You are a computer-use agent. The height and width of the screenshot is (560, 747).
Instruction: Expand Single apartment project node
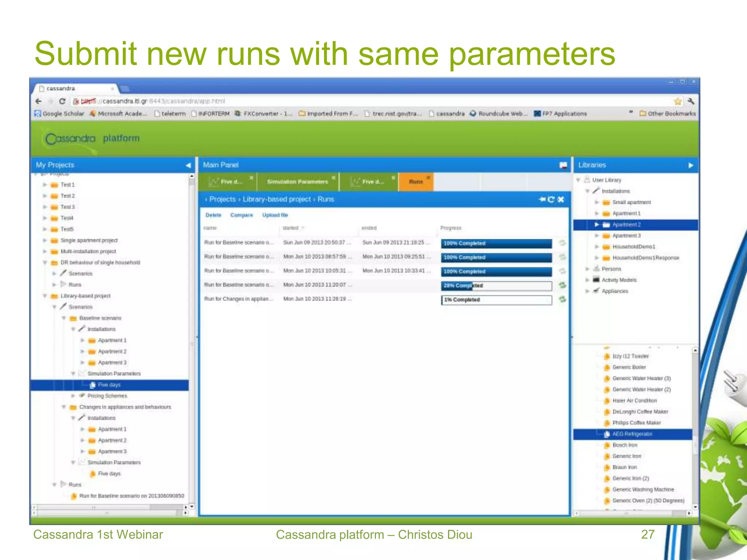click(x=45, y=240)
